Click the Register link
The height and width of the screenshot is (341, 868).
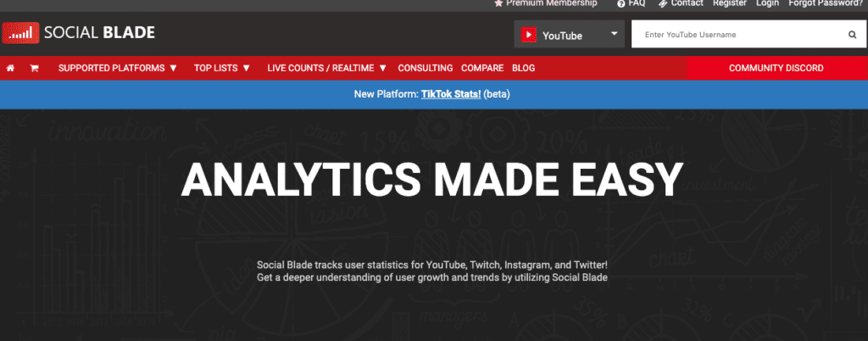[730, 3]
